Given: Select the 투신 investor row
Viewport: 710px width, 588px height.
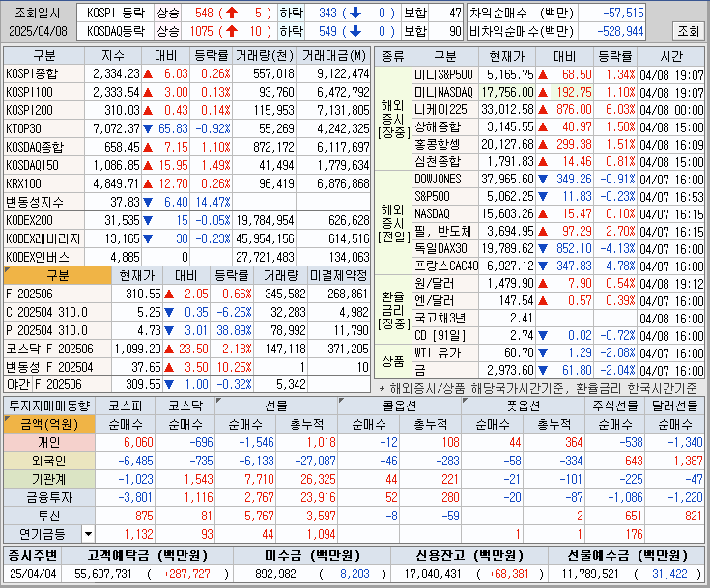Looking at the screenshot, I should pyautogui.click(x=355, y=516).
